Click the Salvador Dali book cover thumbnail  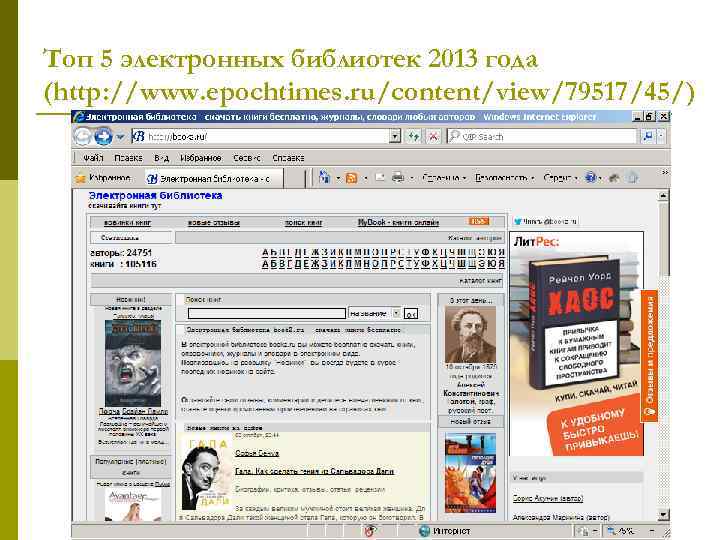[206, 473]
